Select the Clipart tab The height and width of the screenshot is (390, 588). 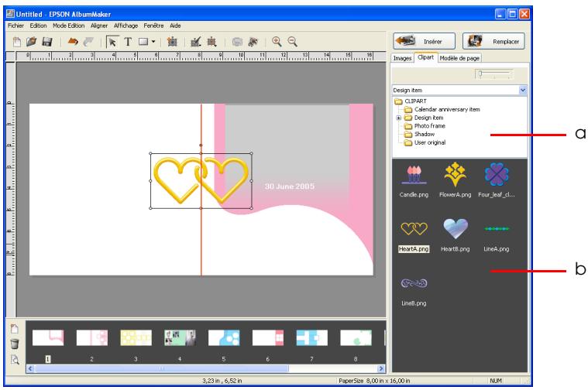tap(425, 57)
